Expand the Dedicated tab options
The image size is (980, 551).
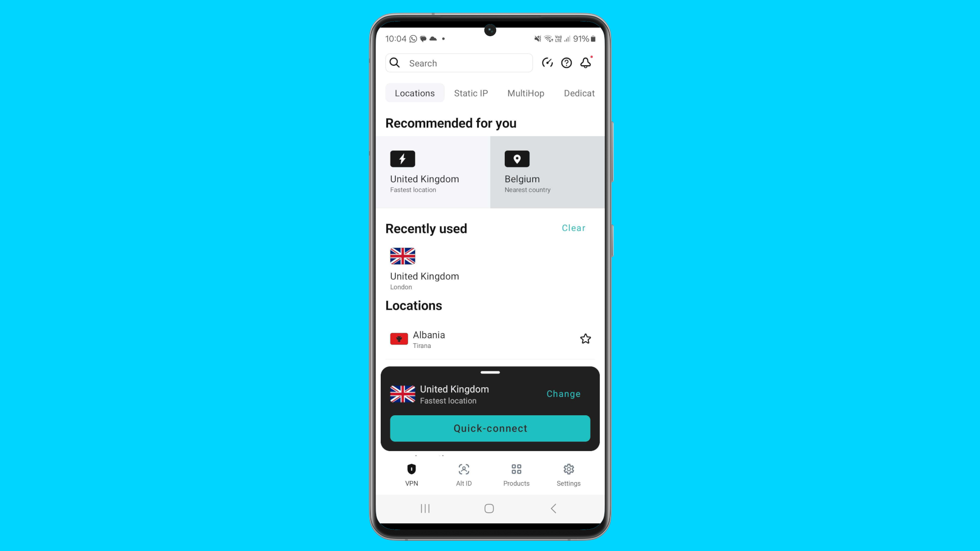tap(579, 93)
